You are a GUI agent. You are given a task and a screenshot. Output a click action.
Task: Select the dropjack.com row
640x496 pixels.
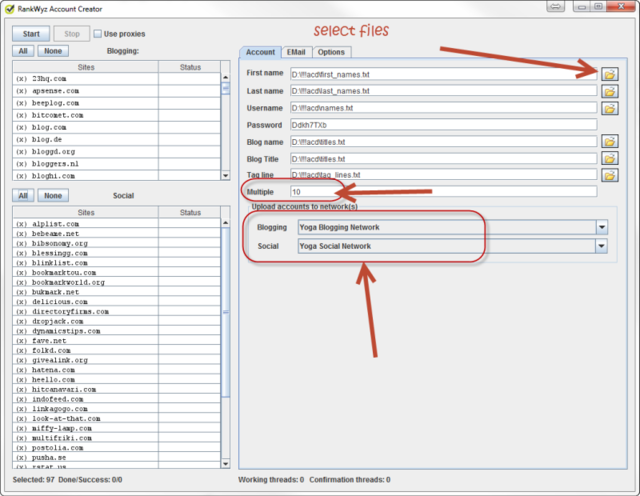(116, 321)
